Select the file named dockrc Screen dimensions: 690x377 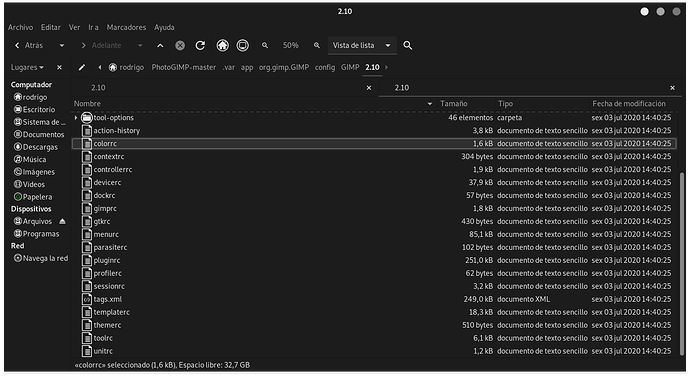(x=104, y=195)
